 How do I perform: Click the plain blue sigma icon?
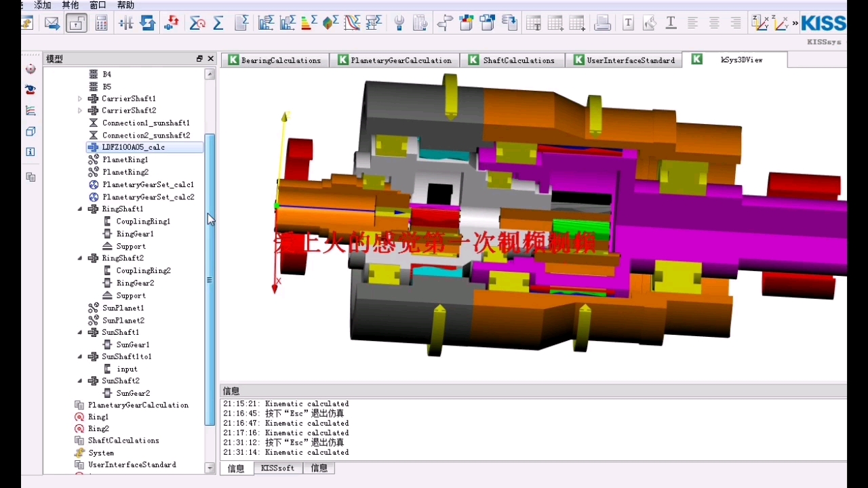point(218,23)
